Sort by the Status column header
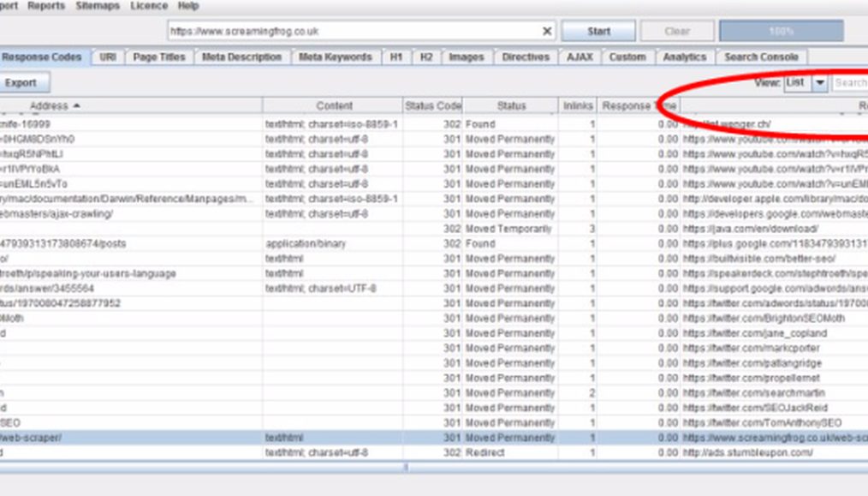 tap(511, 105)
